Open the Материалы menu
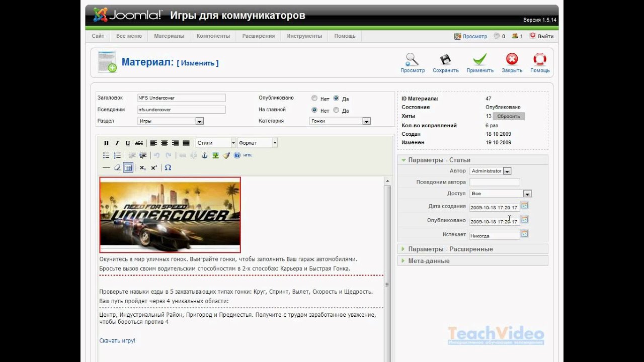644x362 pixels. [x=169, y=36]
